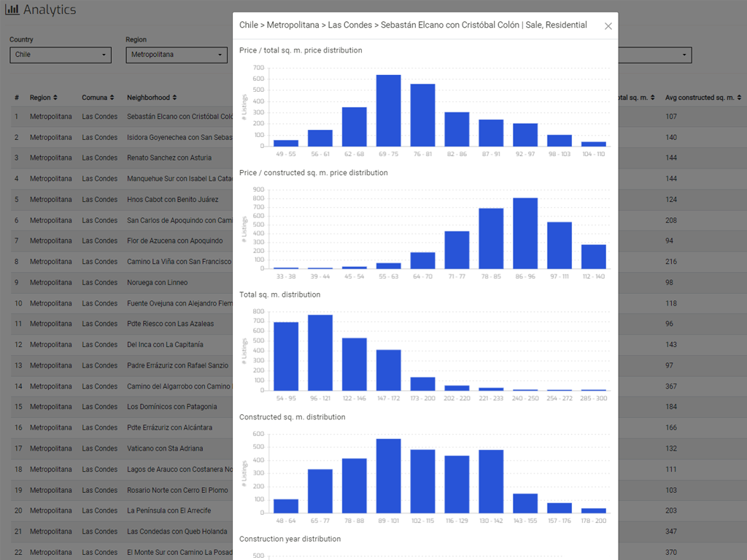The image size is (747, 560).
Task: Select the Pdte Riesco con Las Azaleas row
Action: pos(170,324)
